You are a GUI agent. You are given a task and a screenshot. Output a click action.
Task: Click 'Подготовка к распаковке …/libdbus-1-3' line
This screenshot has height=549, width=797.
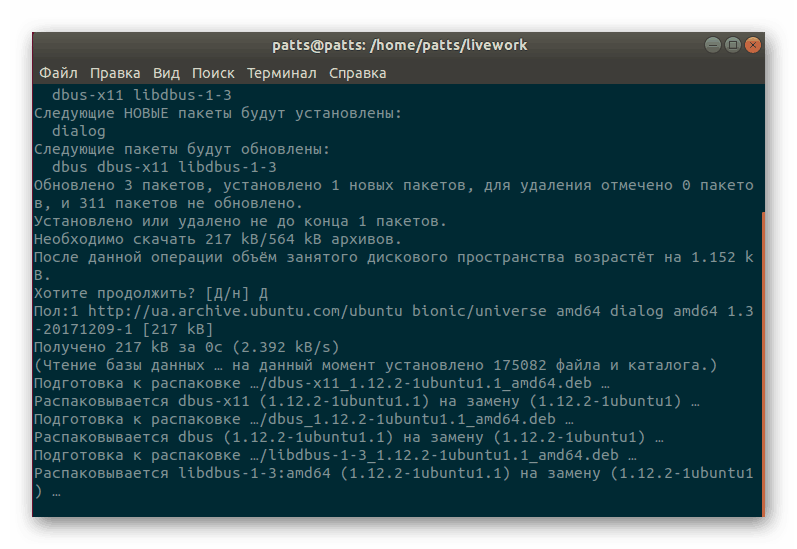click(335, 455)
